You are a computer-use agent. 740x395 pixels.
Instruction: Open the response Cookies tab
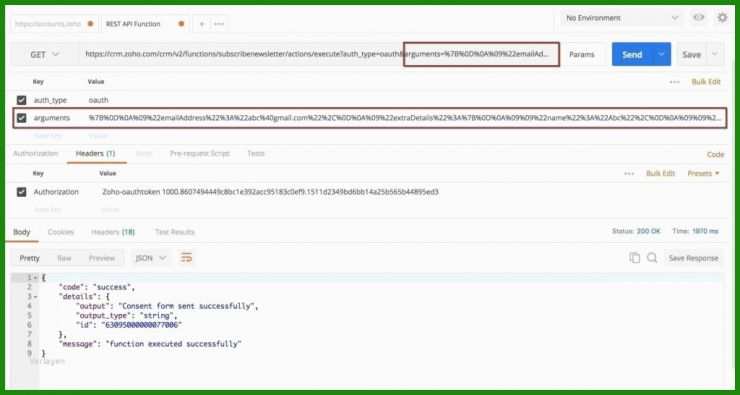click(x=61, y=232)
